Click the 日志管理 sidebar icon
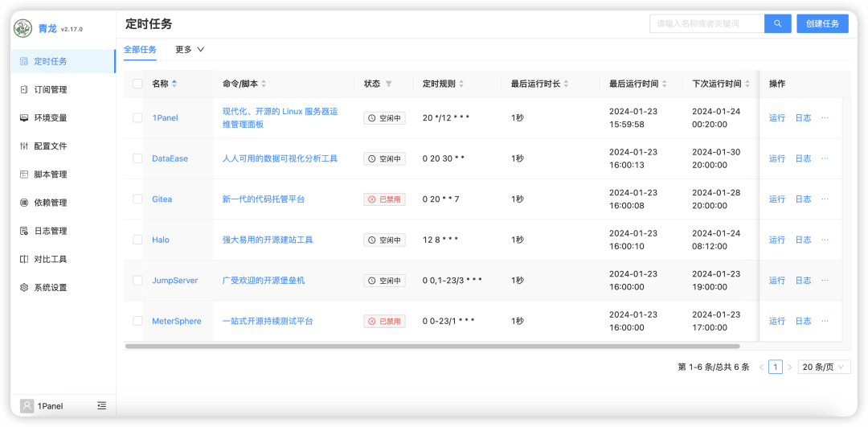 [x=24, y=231]
